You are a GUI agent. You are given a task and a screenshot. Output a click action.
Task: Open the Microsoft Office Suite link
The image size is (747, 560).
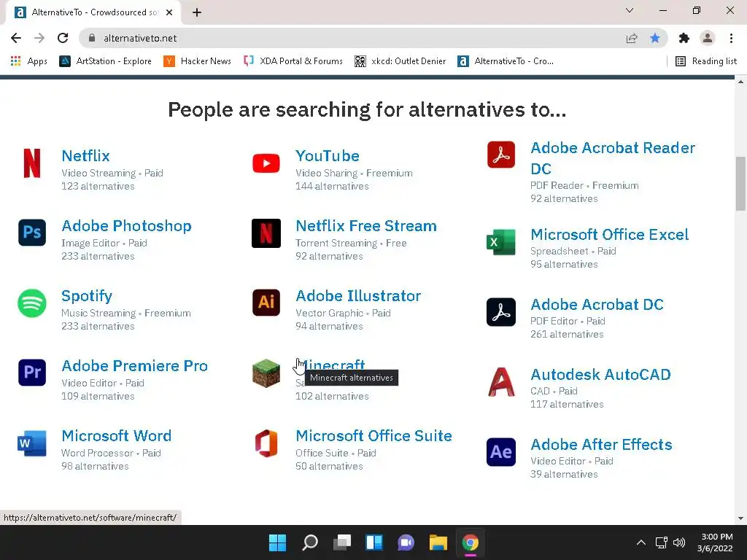point(374,436)
